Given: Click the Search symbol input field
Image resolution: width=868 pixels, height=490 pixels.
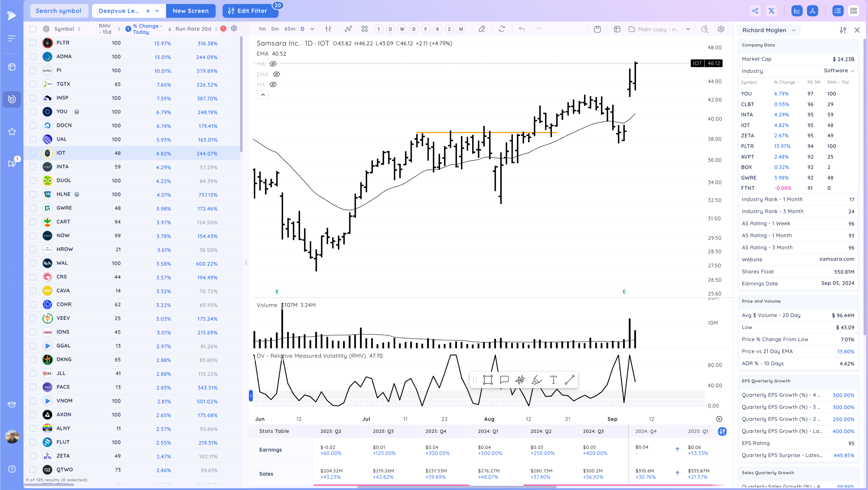Looking at the screenshot, I should pyautogui.click(x=59, y=11).
